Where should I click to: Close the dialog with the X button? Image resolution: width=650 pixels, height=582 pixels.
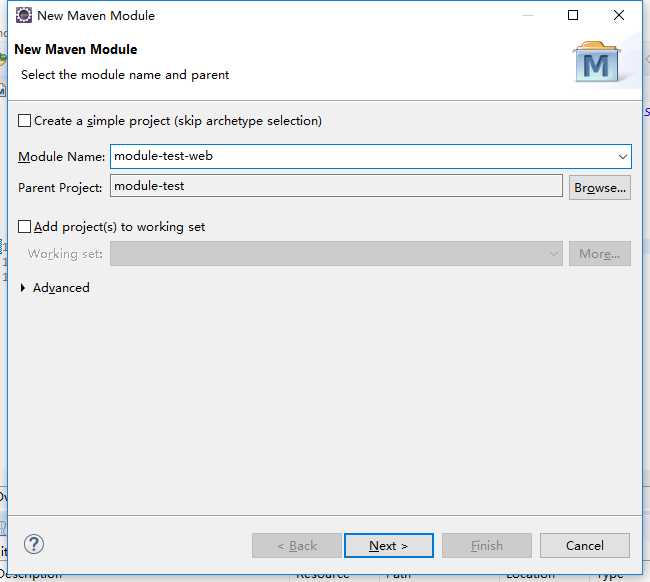pyautogui.click(x=619, y=15)
